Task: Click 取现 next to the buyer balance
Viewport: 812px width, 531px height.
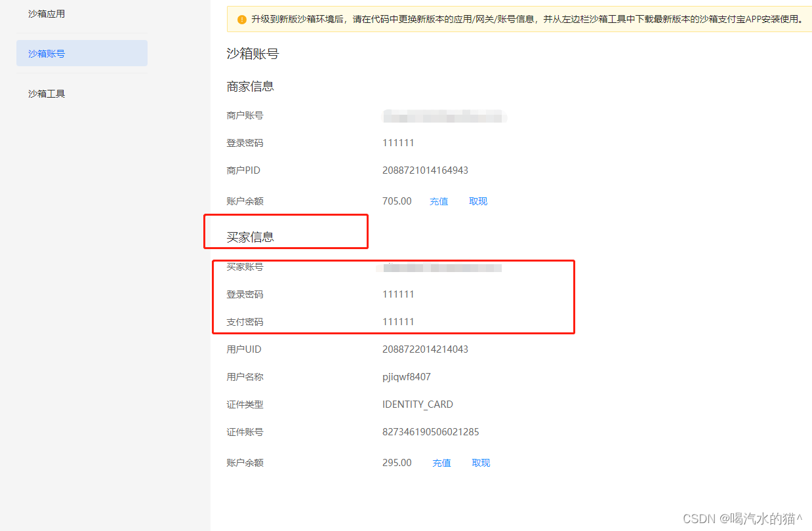Action: tap(481, 462)
